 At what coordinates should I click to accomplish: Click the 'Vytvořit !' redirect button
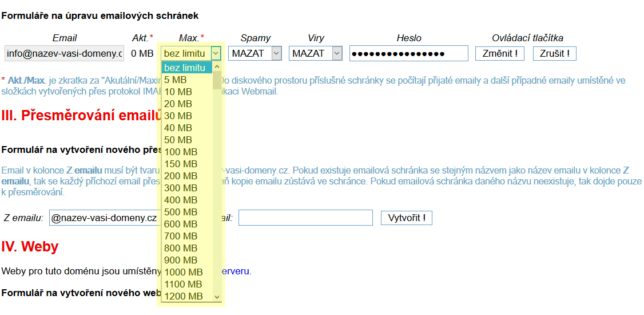[406, 218]
